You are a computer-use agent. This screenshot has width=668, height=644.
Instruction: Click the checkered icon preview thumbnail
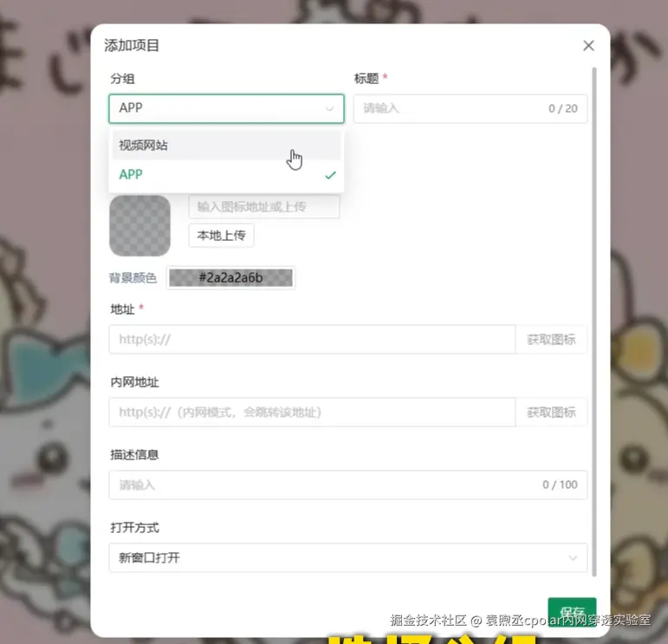139,225
